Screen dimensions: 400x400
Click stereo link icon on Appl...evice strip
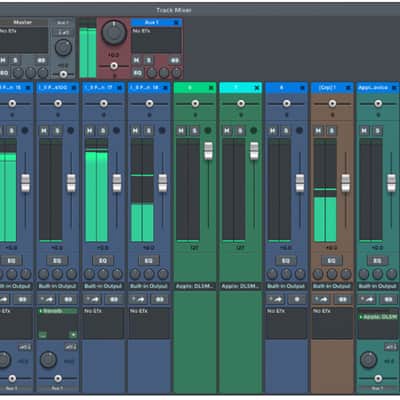tap(388, 299)
